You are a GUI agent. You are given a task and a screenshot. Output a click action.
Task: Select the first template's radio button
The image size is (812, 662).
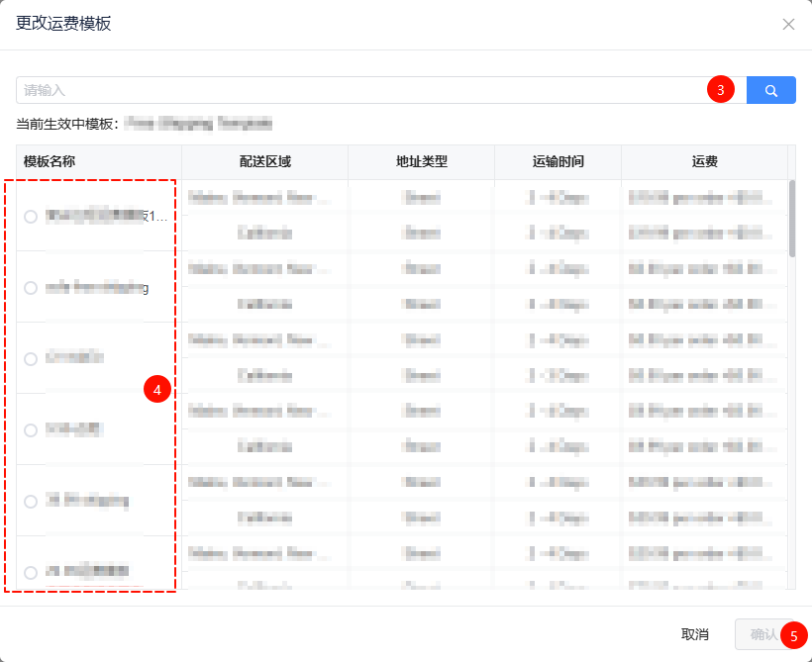coord(31,216)
